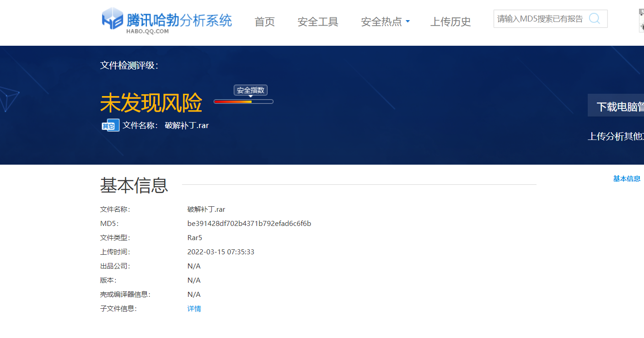Open the 上传分析其他 link
This screenshot has height=338, width=644.
click(x=616, y=136)
